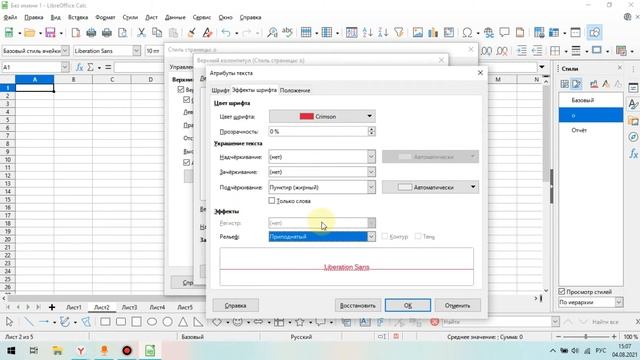
Task: Open the 'Базовый стиль ячейки' style dropdown
Action: (x=65, y=51)
